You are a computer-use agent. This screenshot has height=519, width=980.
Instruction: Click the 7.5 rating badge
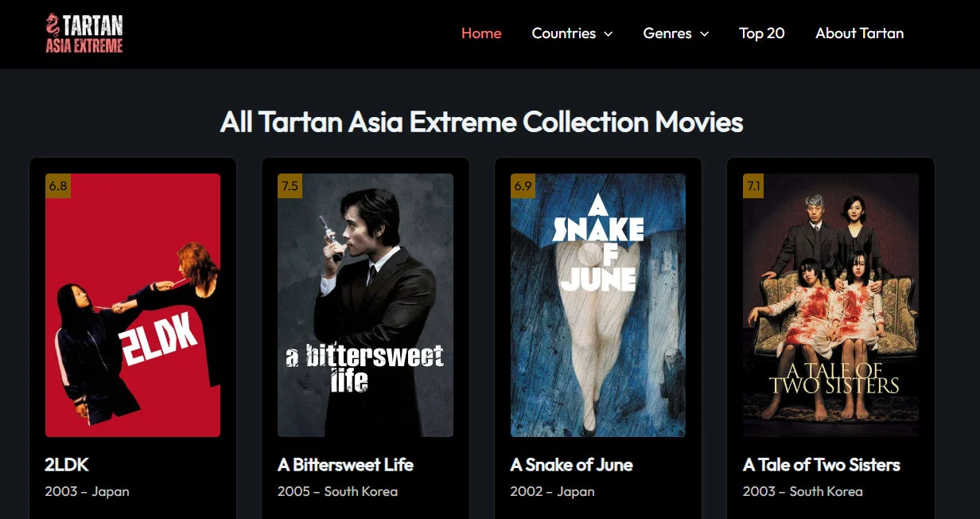(x=290, y=186)
